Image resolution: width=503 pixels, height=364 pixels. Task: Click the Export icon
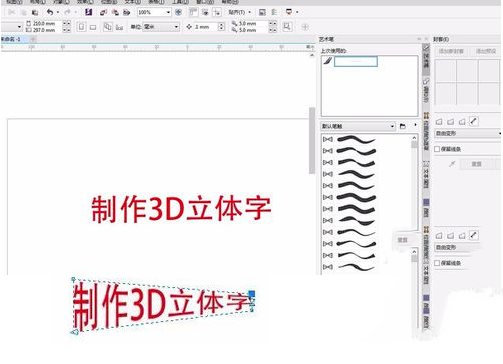tap(115, 12)
